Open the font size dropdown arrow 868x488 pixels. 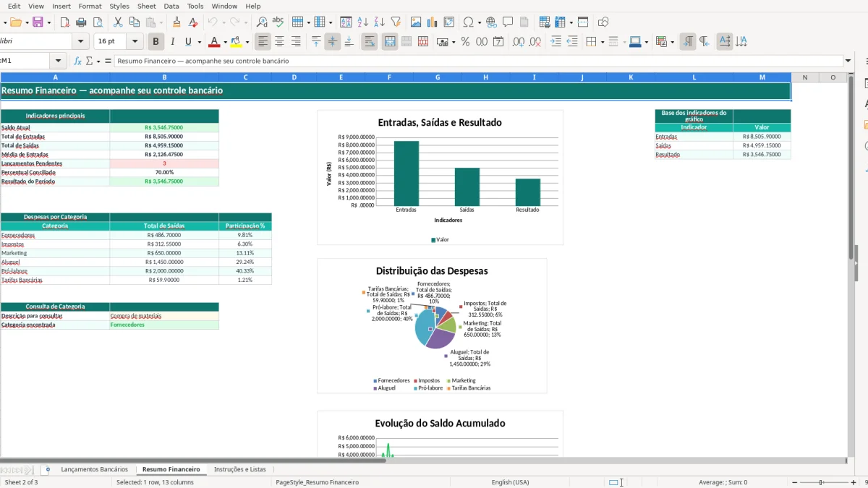click(136, 42)
